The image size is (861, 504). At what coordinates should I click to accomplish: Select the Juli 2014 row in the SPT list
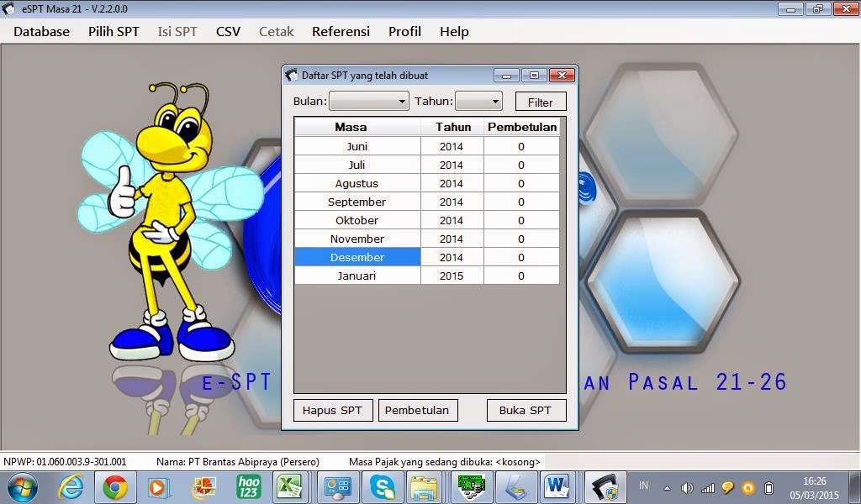pyautogui.click(x=357, y=165)
